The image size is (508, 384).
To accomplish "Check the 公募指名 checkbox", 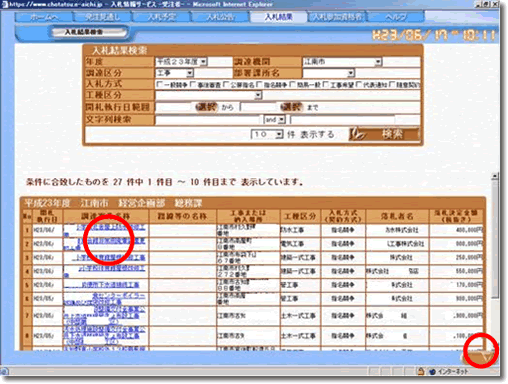I will (x=226, y=84).
